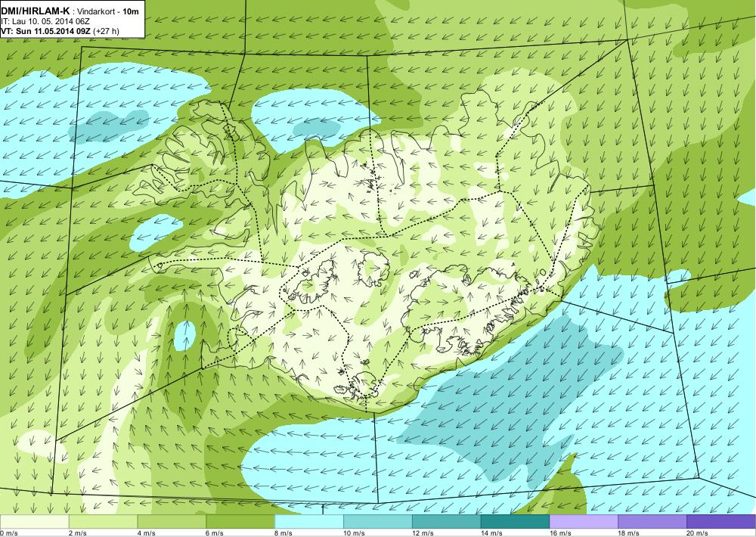Click the '10 m/s' legend label
Screen dimensions: 756x537
click(355, 533)
